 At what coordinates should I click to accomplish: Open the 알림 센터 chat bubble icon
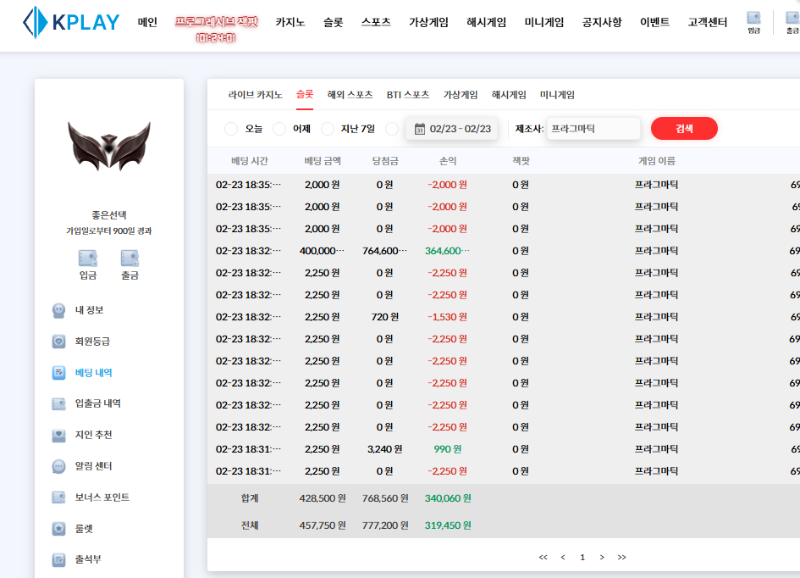pos(59,466)
